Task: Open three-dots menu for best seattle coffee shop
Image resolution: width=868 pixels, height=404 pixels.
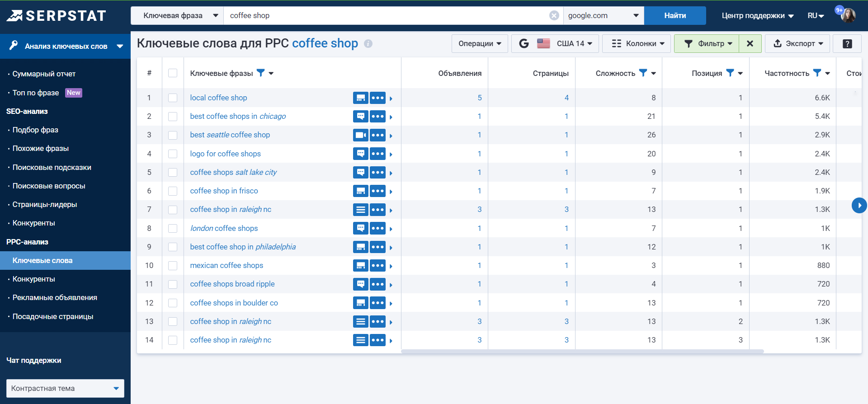Action: (x=377, y=135)
